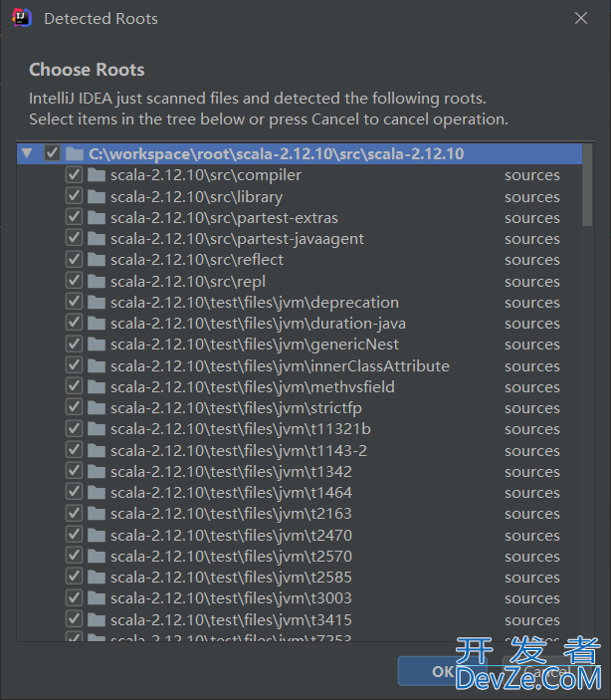Uncheck jvm\duration-java checkbox

74,323
